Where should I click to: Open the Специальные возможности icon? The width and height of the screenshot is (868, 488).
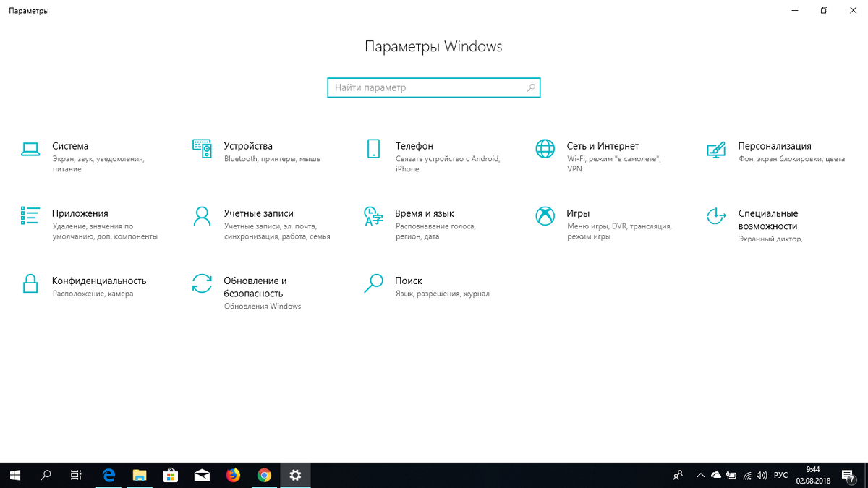point(716,215)
